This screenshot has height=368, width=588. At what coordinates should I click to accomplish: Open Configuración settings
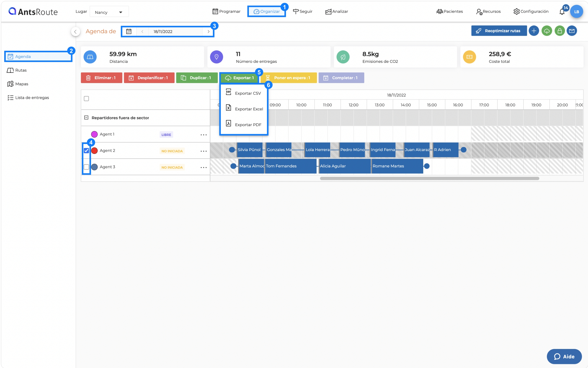pyautogui.click(x=531, y=12)
